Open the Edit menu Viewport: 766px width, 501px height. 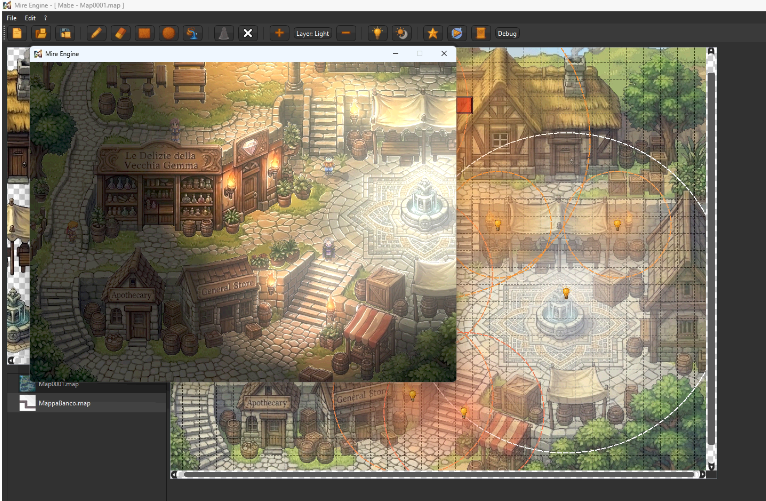(x=30, y=18)
